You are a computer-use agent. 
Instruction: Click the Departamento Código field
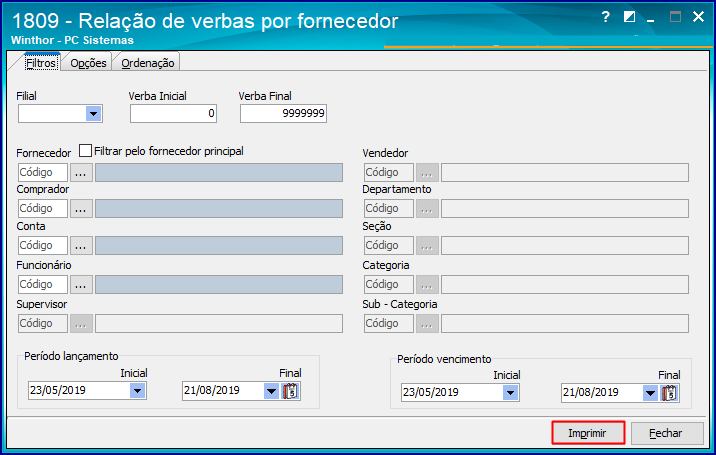389,208
